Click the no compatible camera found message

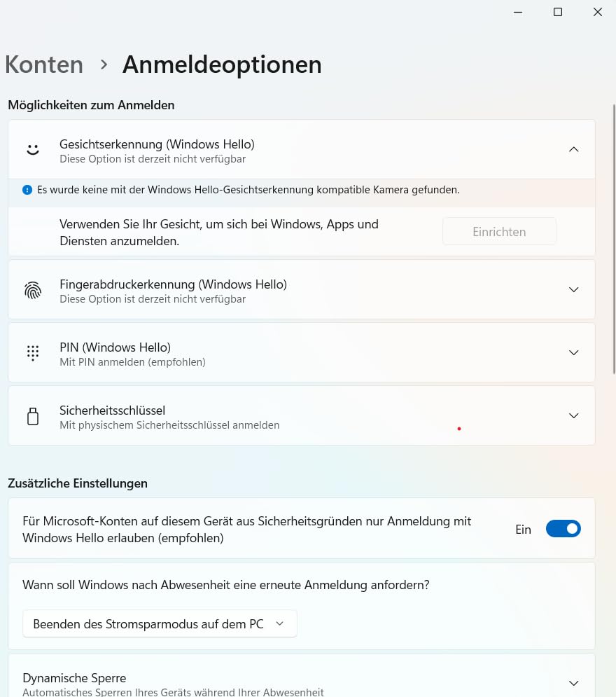[248, 191]
